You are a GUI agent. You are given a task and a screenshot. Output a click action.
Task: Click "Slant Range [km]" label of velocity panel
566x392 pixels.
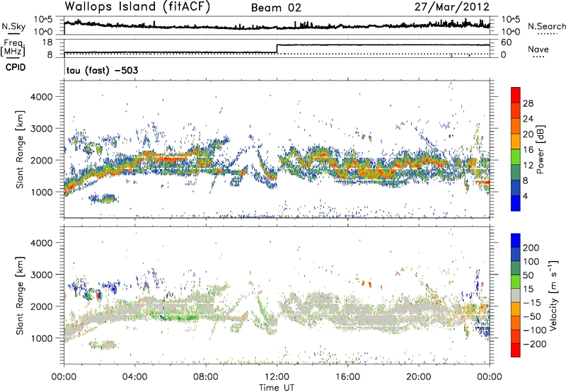pos(20,296)
